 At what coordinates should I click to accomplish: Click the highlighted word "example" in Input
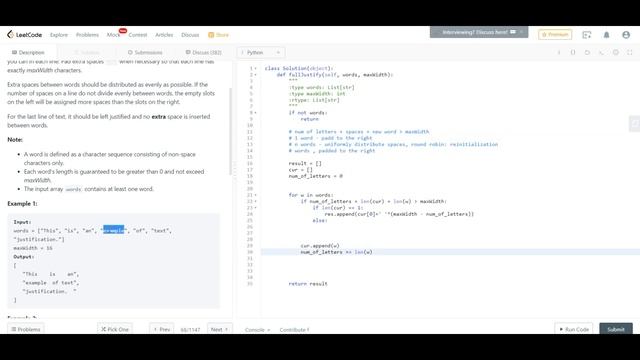click(114, 231)
